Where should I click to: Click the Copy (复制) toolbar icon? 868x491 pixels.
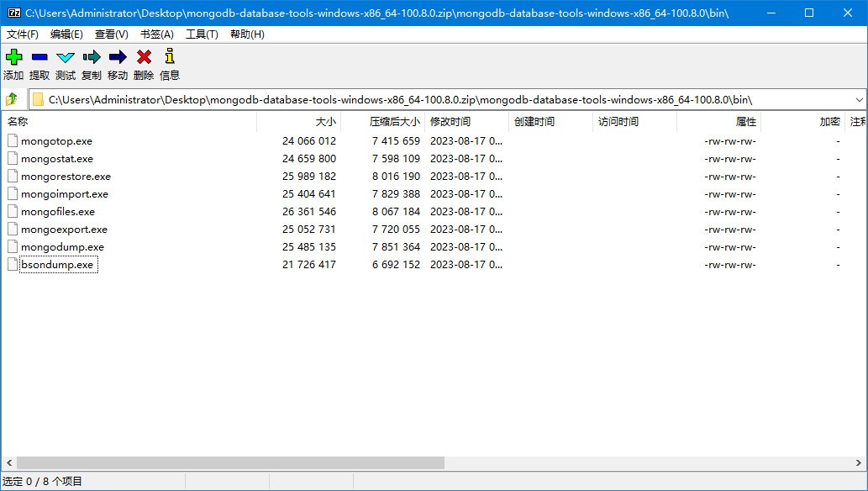tap(92, 56)
